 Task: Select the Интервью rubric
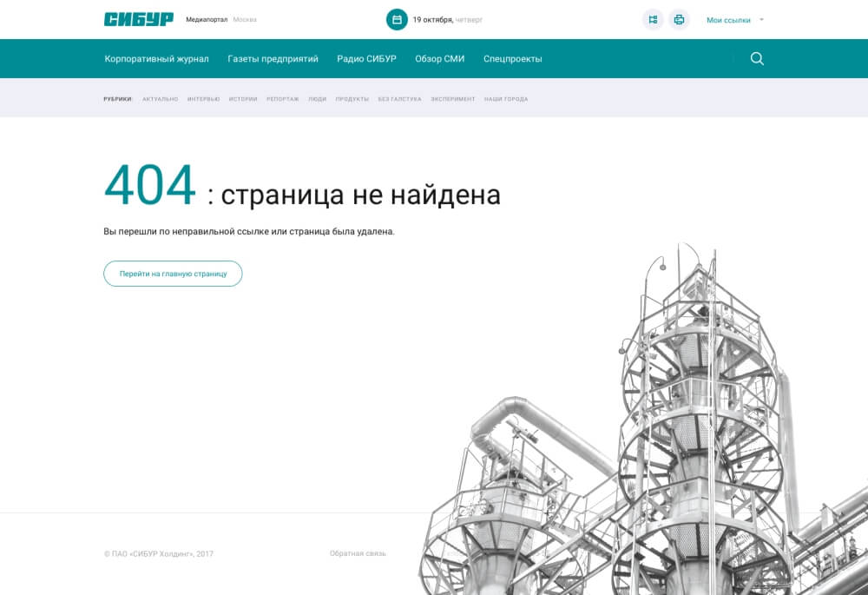203,99
